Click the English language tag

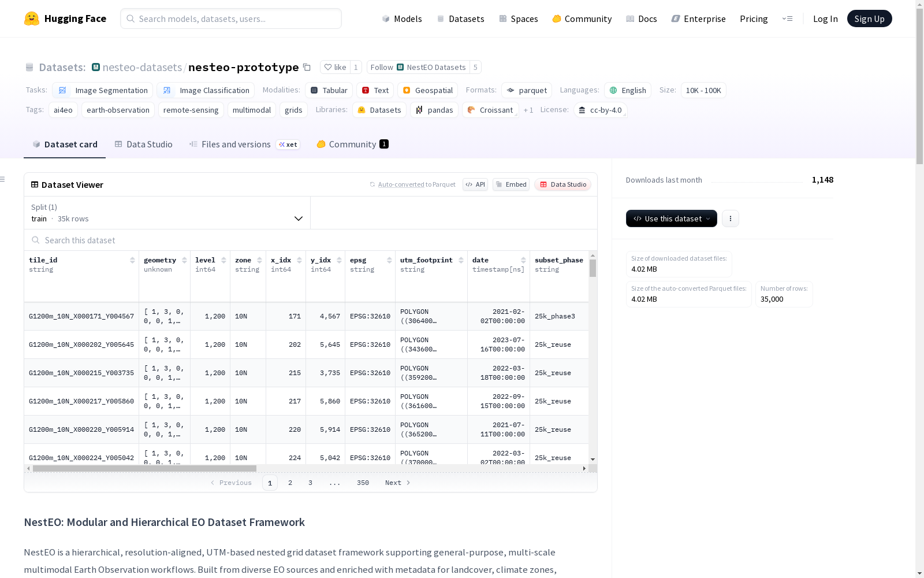click(628, 91)
